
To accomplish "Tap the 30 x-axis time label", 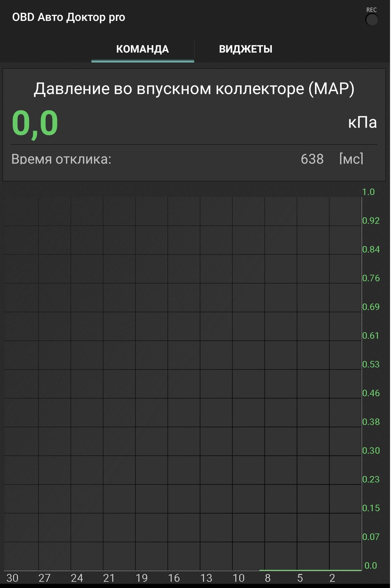I will [x=12, y=578].
